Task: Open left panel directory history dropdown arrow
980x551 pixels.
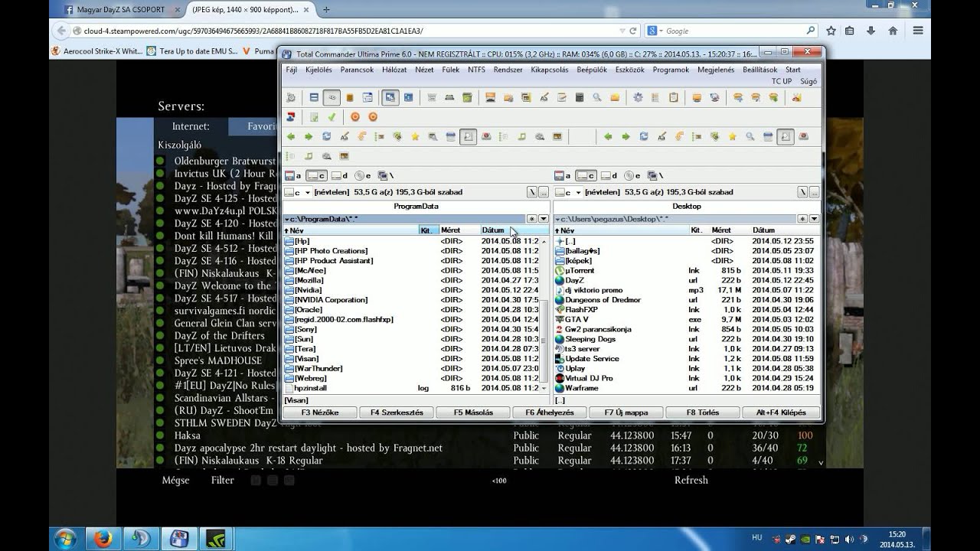Action: (544, 219)
